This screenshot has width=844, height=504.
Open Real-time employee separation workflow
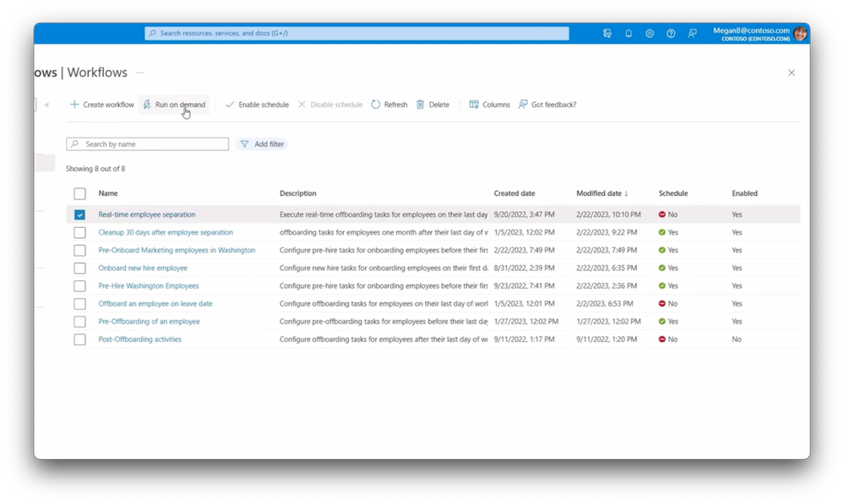(x=147, y=214)
